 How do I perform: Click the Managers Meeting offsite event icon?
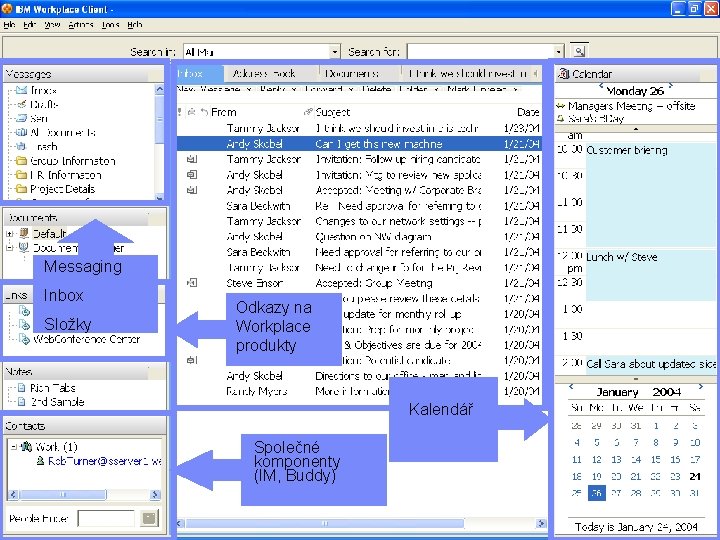[x=560, y=106]
